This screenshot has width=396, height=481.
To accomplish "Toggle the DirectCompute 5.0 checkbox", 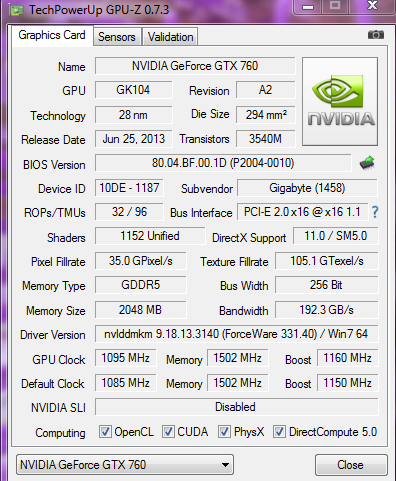I will coord(279,432).
